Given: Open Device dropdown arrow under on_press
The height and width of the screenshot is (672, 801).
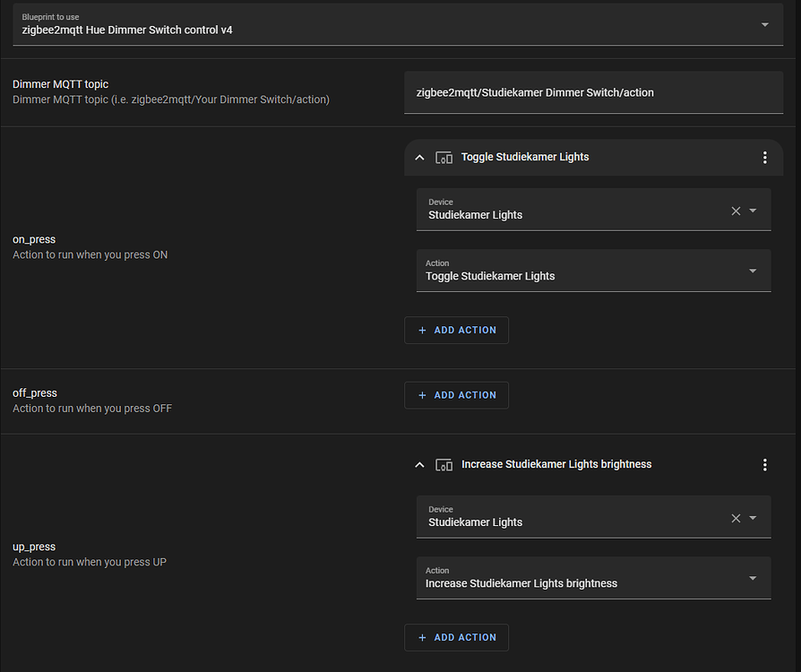Looking at the screenshot, I should pyautogui.click(x=754, y=211).
